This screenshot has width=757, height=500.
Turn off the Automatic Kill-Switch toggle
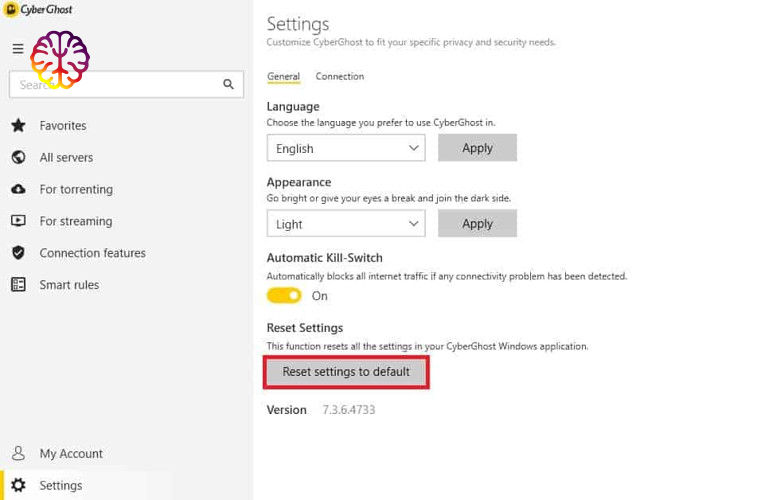[x=284, y=296]
